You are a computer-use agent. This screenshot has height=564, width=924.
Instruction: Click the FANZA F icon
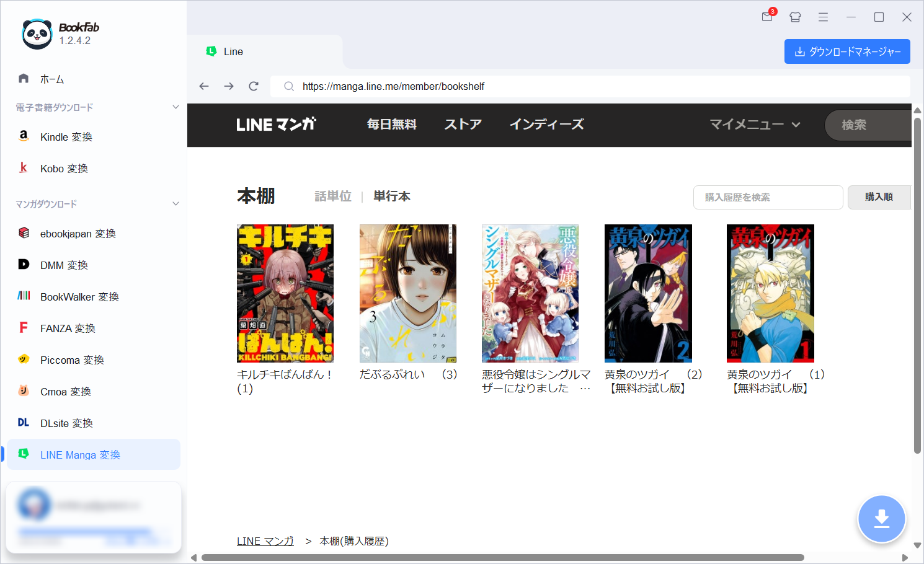(24, 327)
